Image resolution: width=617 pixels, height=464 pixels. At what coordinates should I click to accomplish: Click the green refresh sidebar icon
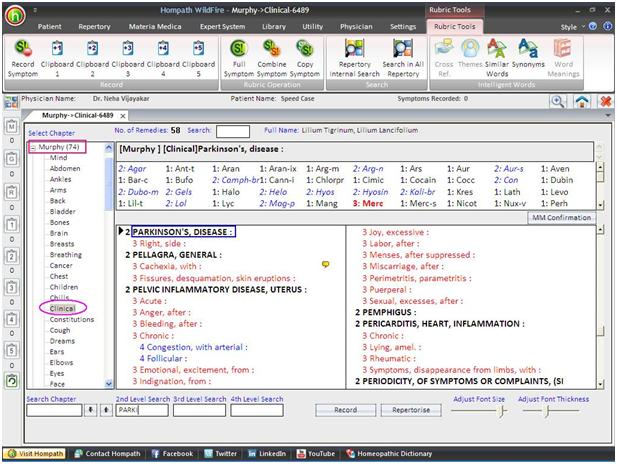(12, 381)
